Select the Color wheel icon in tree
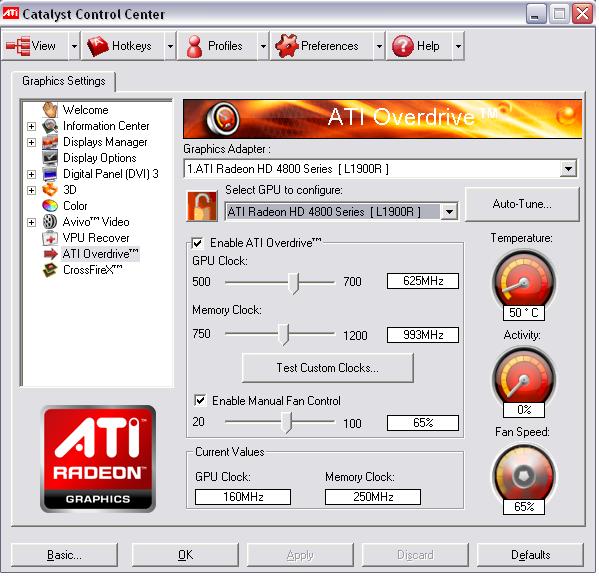 click(x=50, y=207)
